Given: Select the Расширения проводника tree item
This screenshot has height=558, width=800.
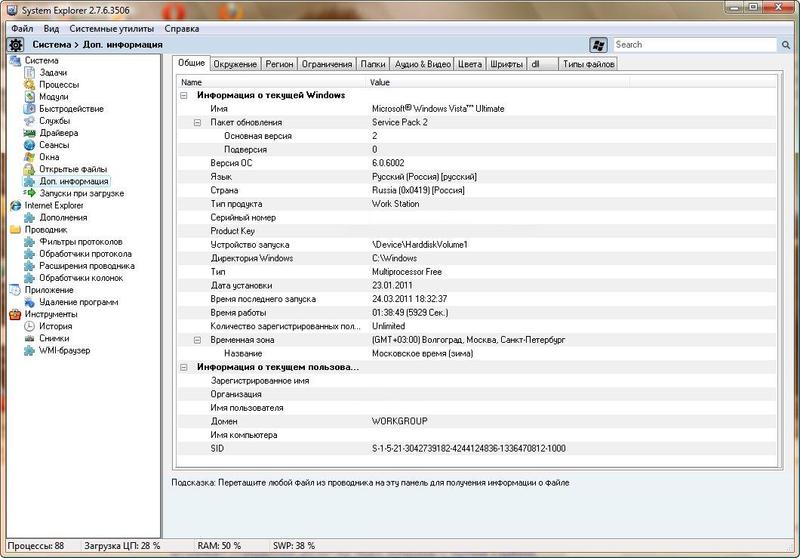Looking at the screenshot, I should (x=87, y=266).
